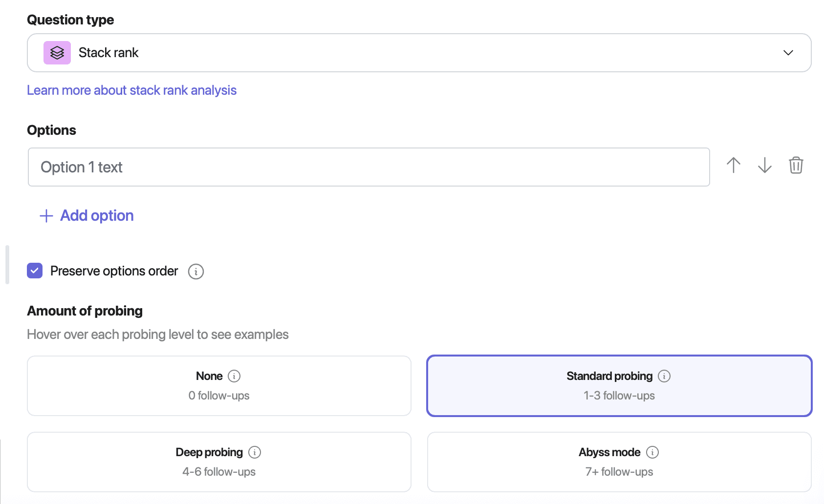Move Option 1 up with arrow icon

(733, 166)
